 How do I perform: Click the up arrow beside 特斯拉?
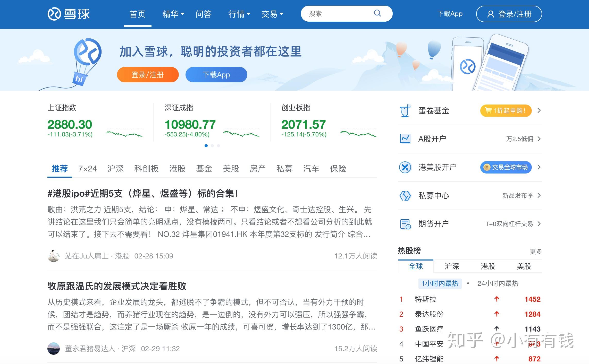[497, 299]
